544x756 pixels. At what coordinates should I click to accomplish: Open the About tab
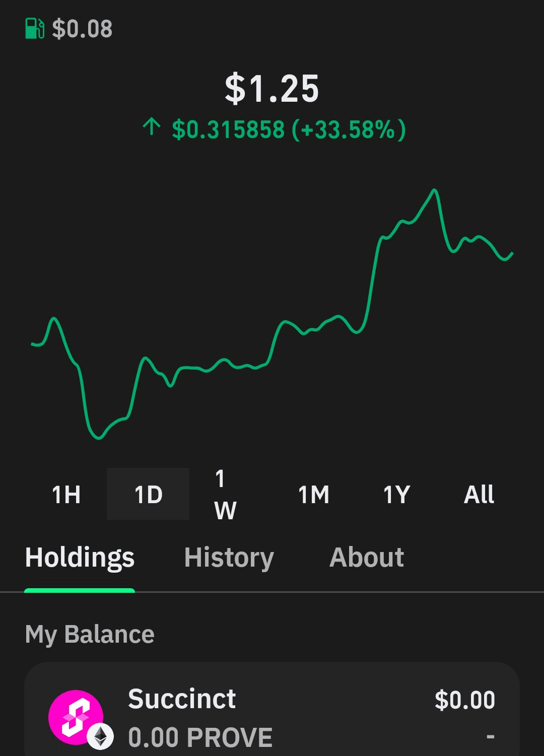[367, 558]
